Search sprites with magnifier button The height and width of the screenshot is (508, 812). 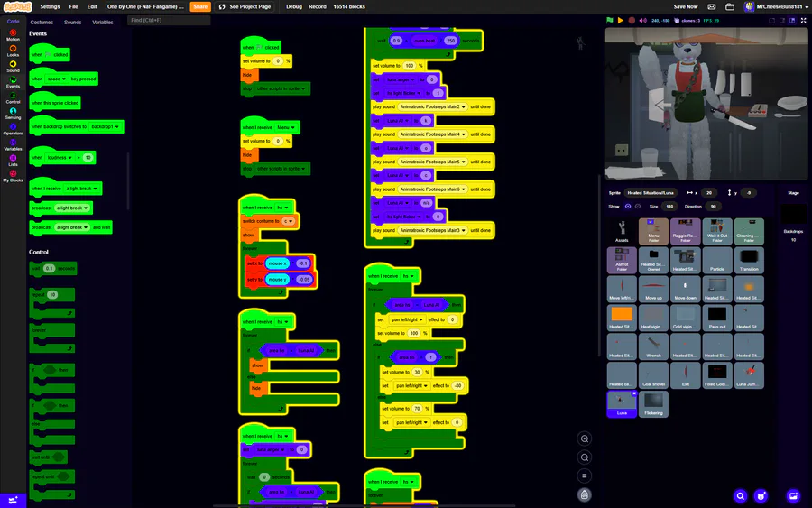coord(741,496)
